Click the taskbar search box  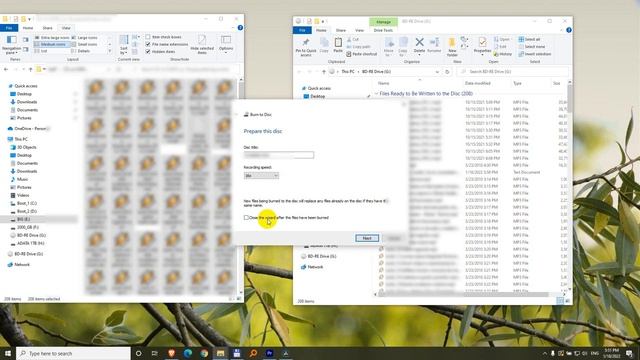pyautogui.click(x=73, y=353)
